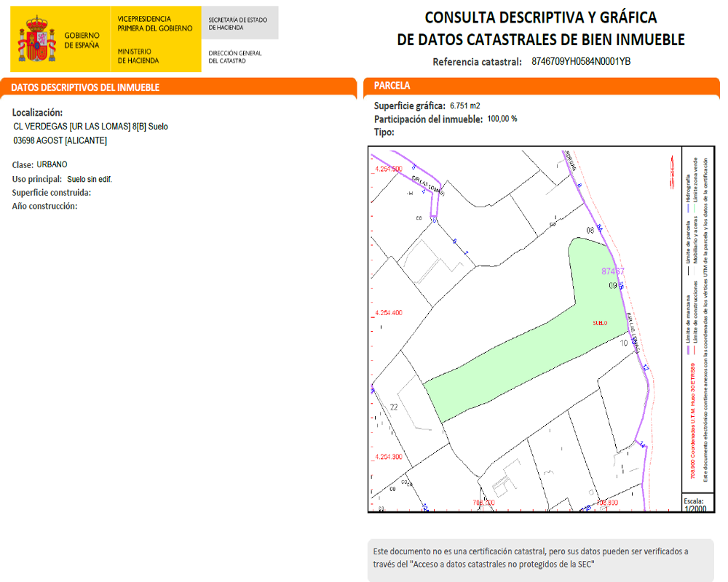
Task: Click the 'Superficie gráfica:' label
Action: click(409, 105)
